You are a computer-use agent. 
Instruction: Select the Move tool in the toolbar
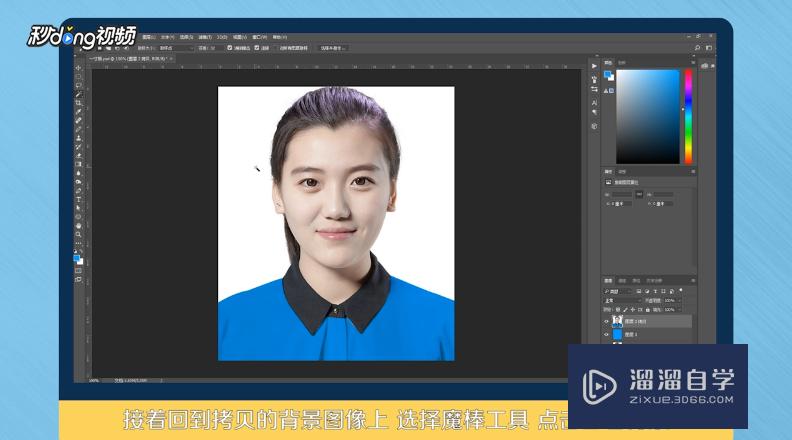pyautogui.click(x=78, y=68)
